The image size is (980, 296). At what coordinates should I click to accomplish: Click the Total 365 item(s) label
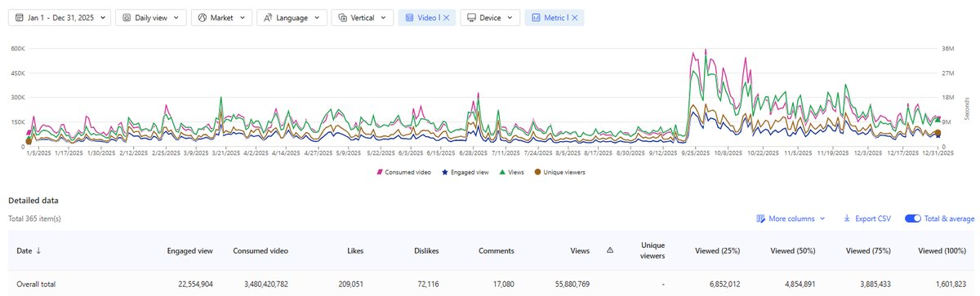coord(34,219)
